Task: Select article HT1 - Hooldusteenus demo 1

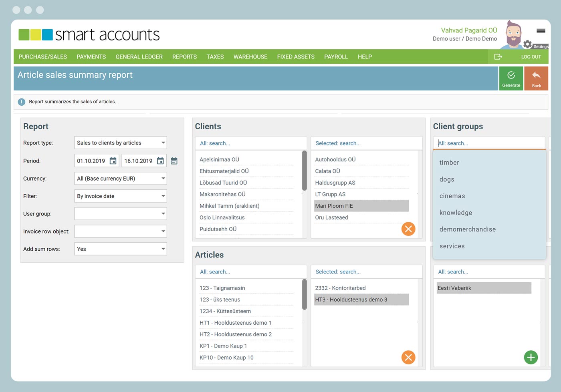Action: pos(246,323)
